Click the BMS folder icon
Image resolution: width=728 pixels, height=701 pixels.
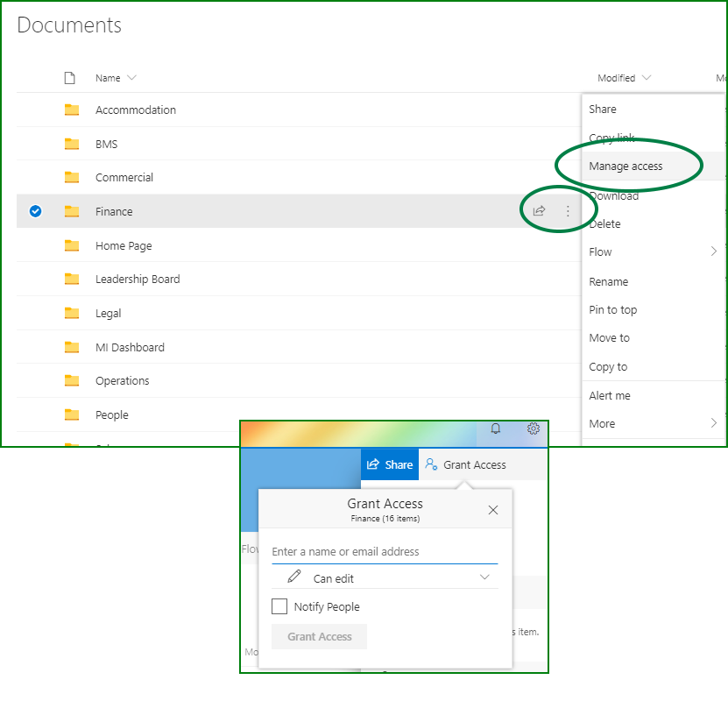[72, 144]
